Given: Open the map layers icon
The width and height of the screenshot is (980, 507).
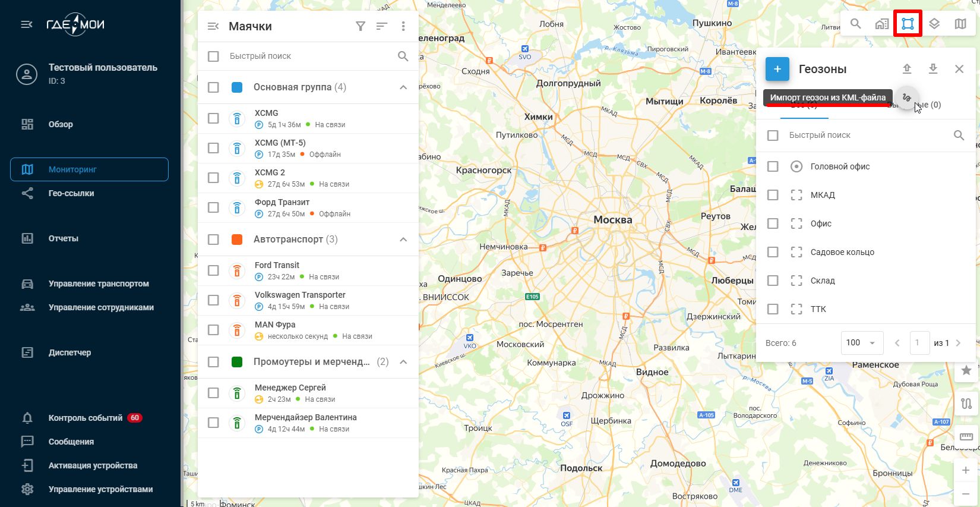Looking at the screenshot, I should point(934,24).
